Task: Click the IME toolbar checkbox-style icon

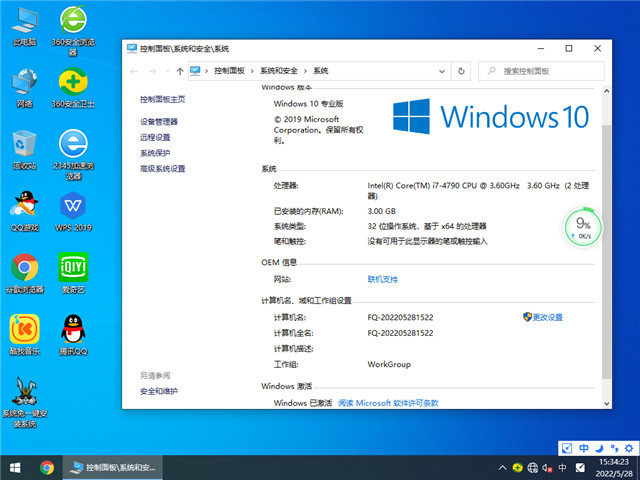Action: (567, 448)
